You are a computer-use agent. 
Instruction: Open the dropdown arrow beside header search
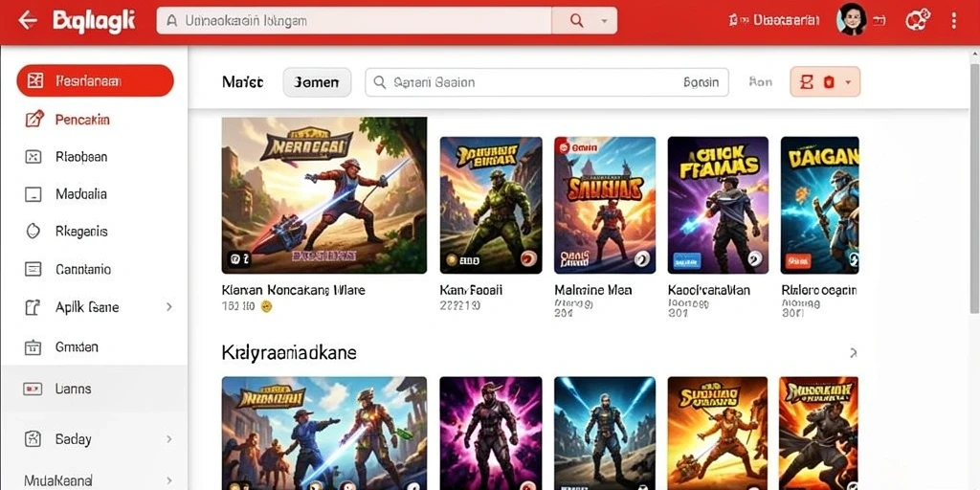(604, 21)
